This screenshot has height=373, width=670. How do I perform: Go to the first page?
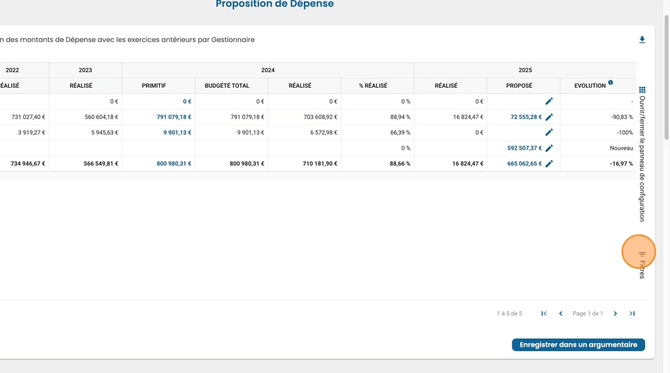click(544, 314)
